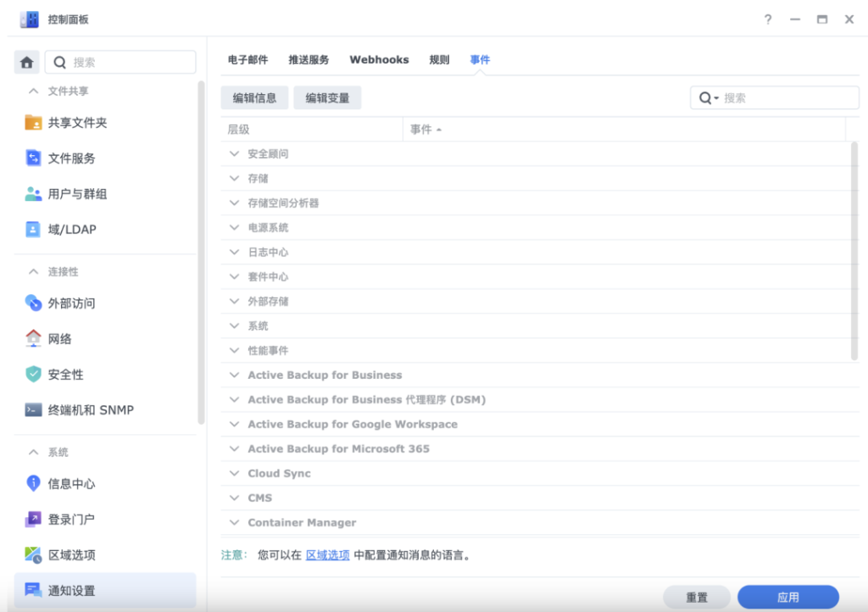Viewport: 868px width, 612px height.
Task: Select the 域/LDAP icon
Action: coord(33,230)
